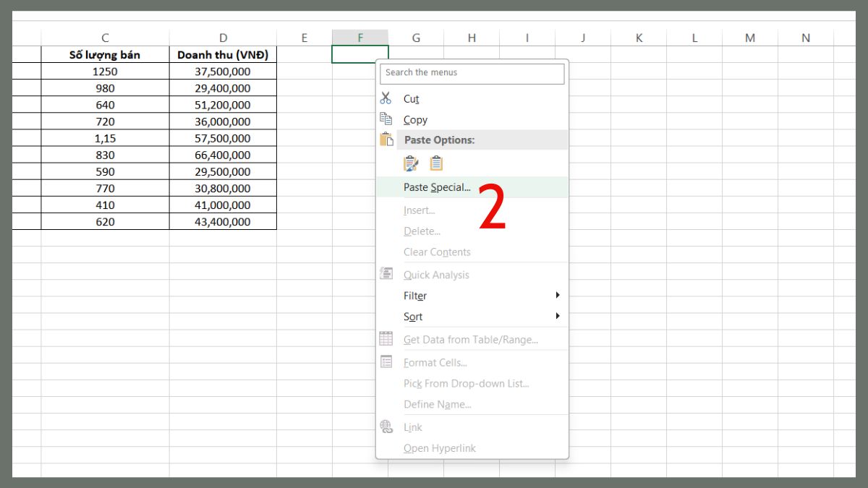Select the Doanh thu (VNĐ) header cell
Viewport: 868px width, 488px height.
[x=223, y=54]
